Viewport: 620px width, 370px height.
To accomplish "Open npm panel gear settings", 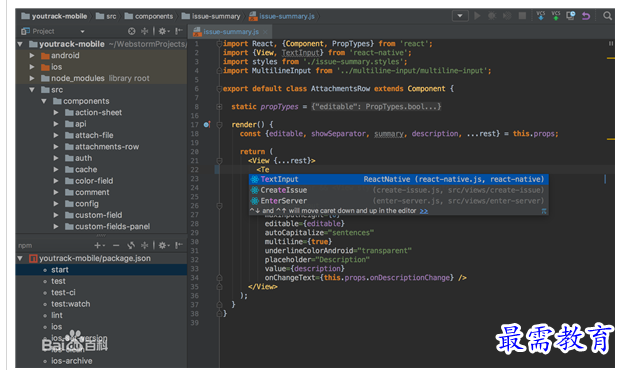I will point(163,245).
